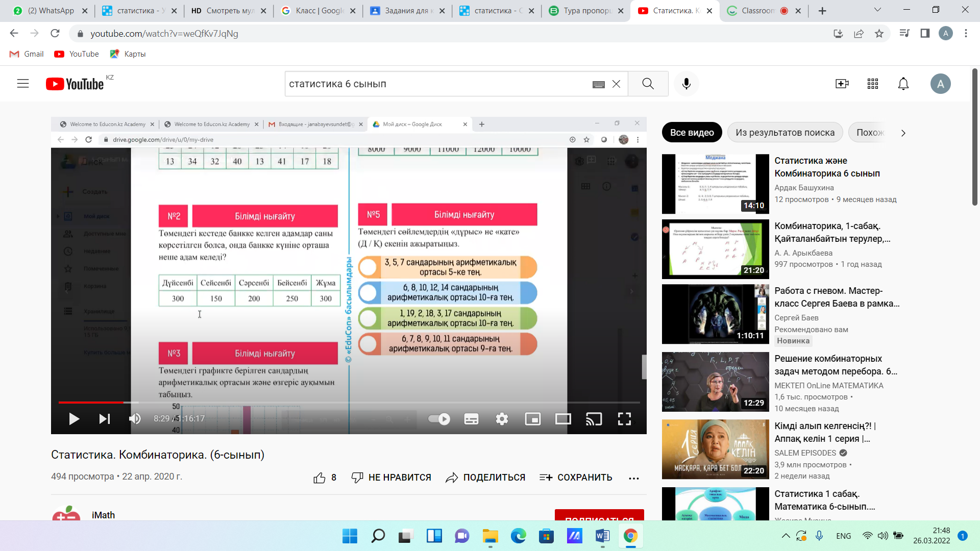
Task: Mute the video volume
Action: pyautogui.click(x=135, y=419)
